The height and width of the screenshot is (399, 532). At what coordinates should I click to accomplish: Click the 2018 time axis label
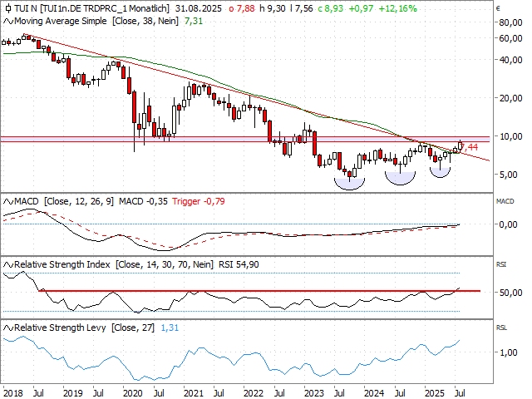tap(12, 393)
